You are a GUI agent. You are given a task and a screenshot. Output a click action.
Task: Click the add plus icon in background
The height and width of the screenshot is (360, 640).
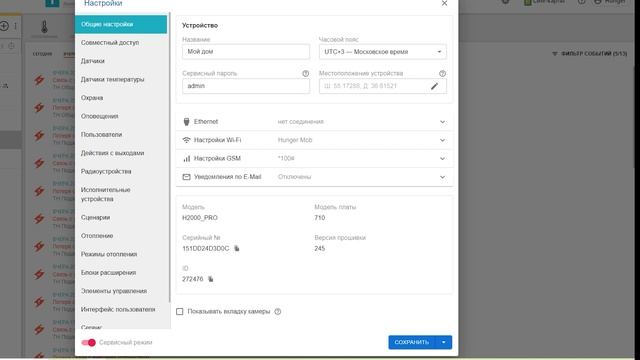[4, 26]
